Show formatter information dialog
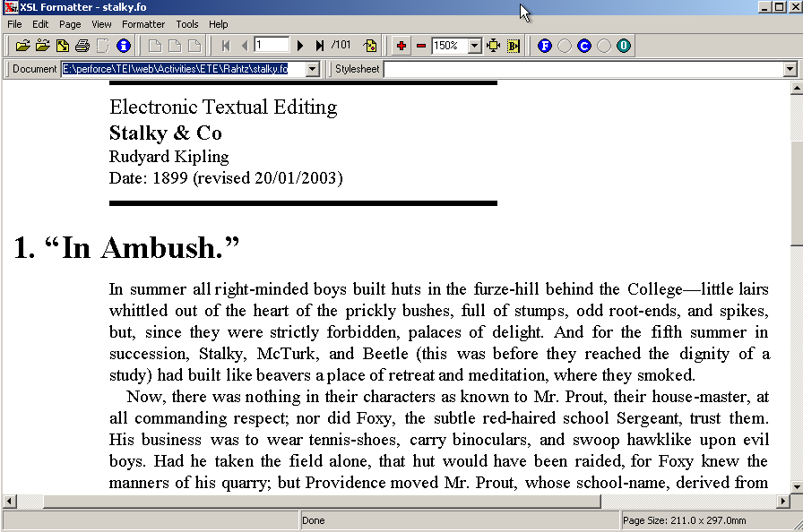This screenshot has height=532, width=803. click(123, 45)
